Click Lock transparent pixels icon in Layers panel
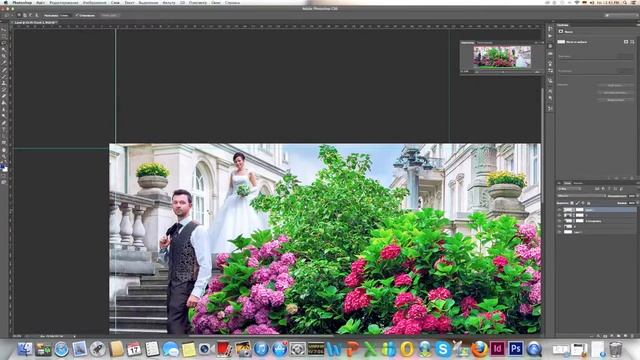Screen dimensions: 640x360 coord(572,203)
